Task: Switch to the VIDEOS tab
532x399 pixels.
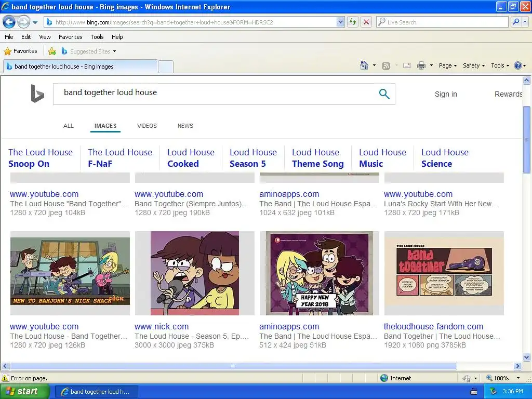Action: pos(147,126)
